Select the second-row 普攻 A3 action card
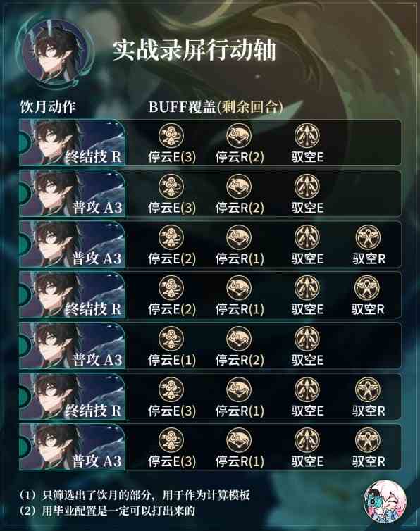The image size is (420, 531). tap(72, 194)
